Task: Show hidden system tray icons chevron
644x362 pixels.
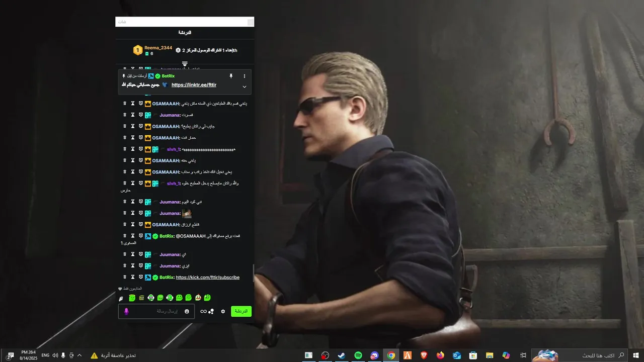Action: [x=79, y=355]
